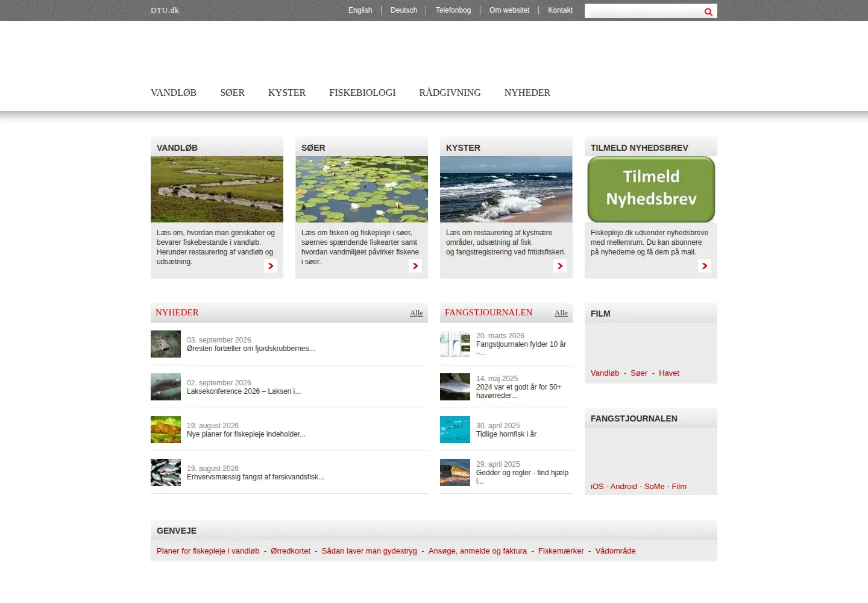This screenshot has width=868, height=603.
Task: Open the Søer water lilies photo
Action: 362,189
